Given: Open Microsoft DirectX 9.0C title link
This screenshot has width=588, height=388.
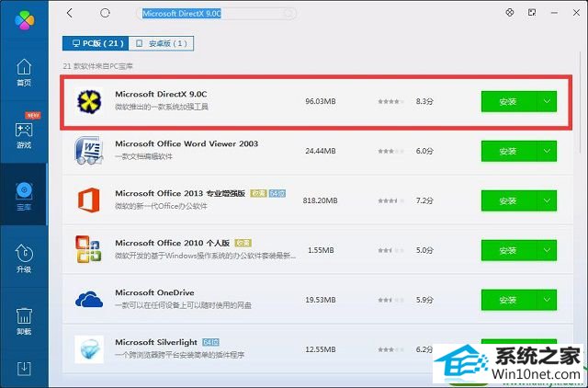Looking at the screenshot, I should pyautogui.click(x=161, y=94).
